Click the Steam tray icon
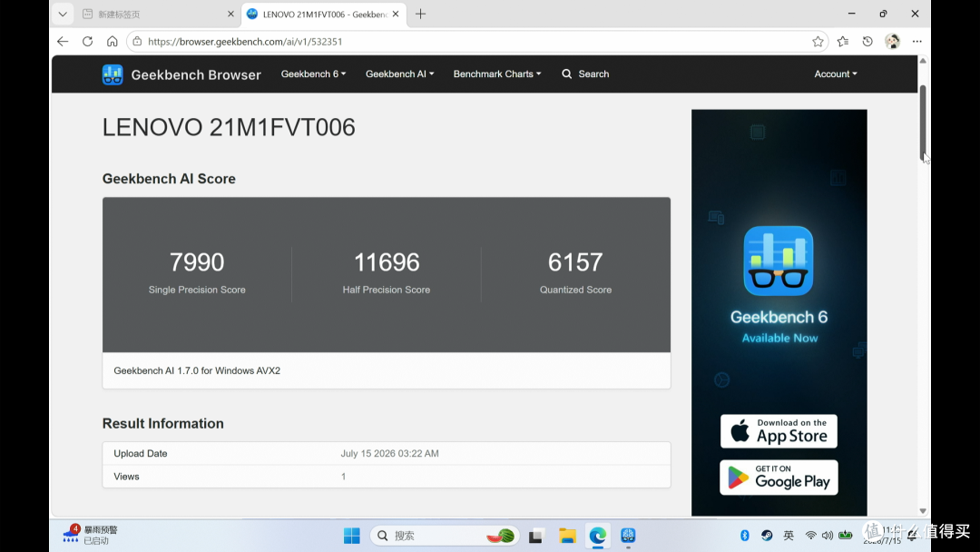Screen dimensions: 980x552 tap(767, 535)
